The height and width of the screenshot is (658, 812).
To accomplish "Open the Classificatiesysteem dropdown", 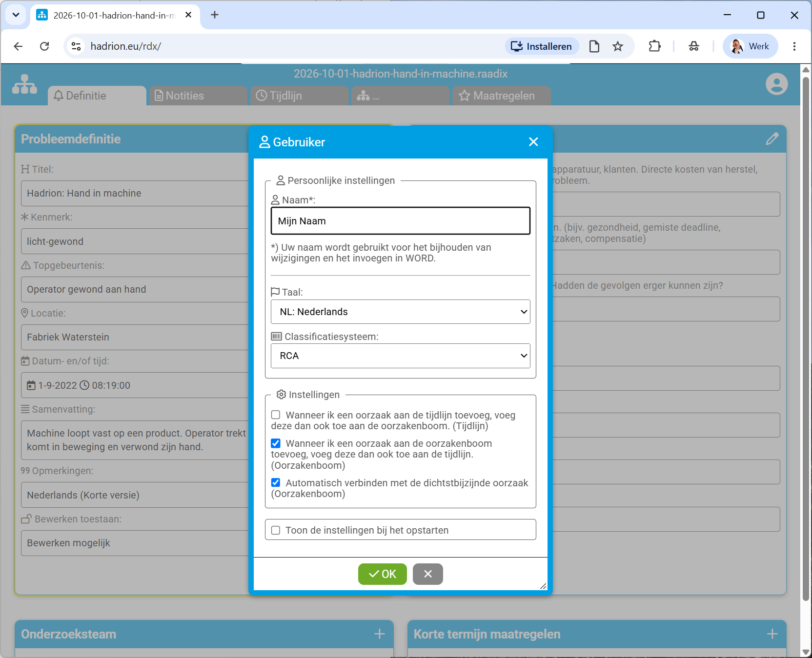I will tap(400, 356).
